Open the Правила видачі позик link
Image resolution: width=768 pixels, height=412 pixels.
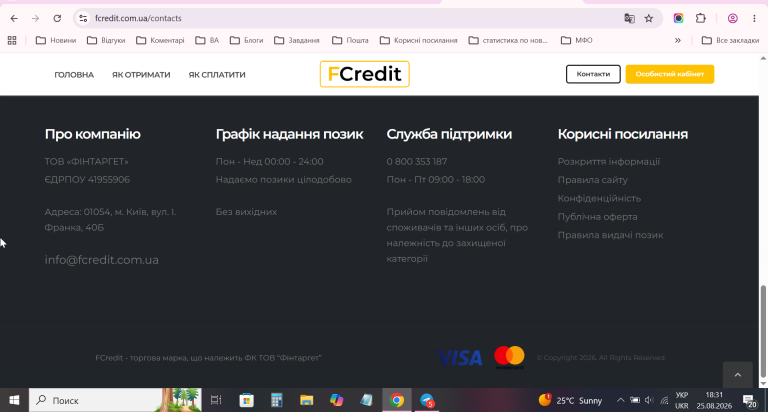click(x=610, y=235)
